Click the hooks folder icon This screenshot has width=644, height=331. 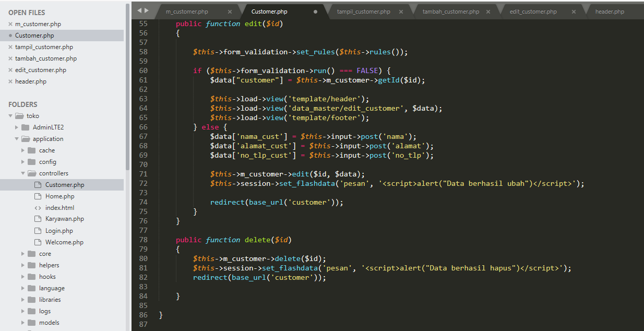(32, 277)
